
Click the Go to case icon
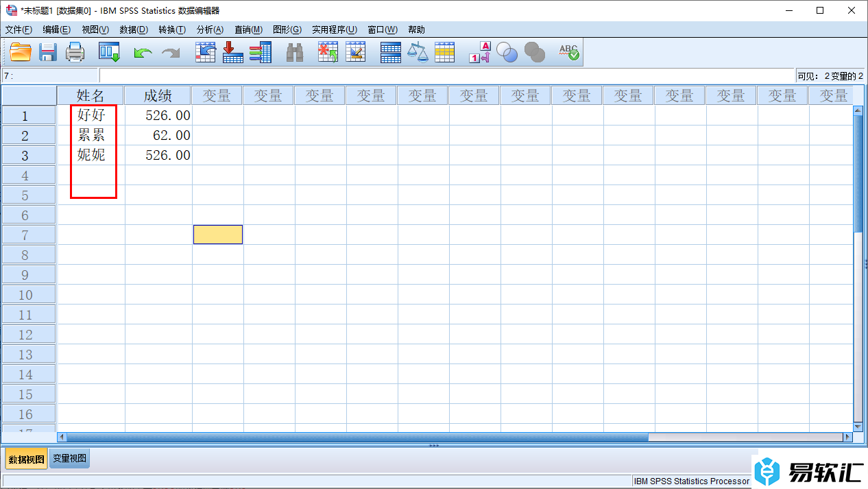(x=205, y=52)
